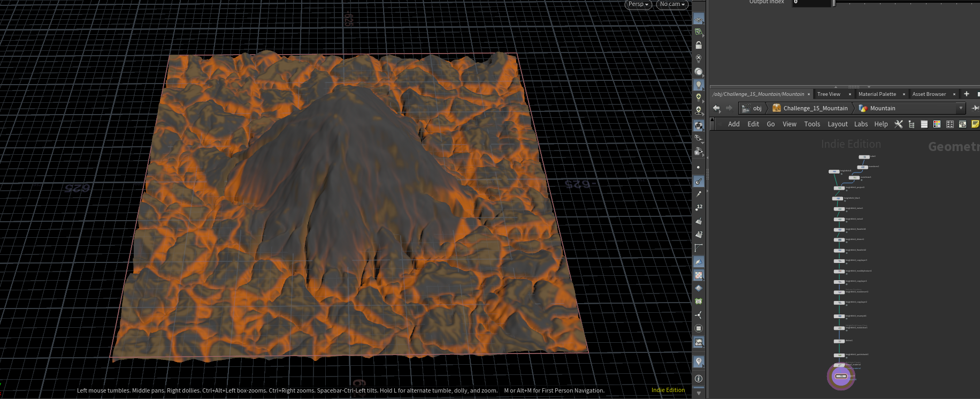The image size is (980, 399).
Task: Click the green reference plane icon
Action: tap(699, 32)
